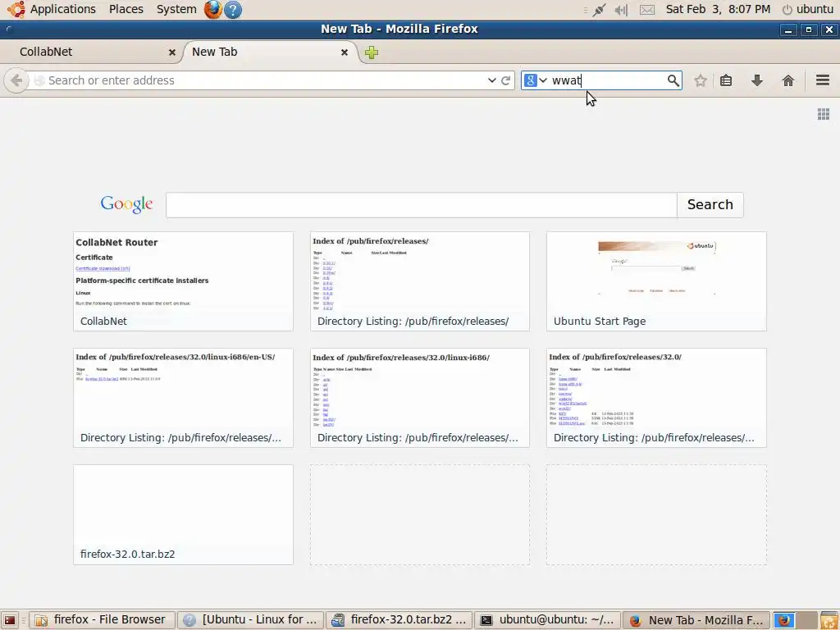840x630 pixels.
Task: Open the Places menu
Action: coord(126,9)
